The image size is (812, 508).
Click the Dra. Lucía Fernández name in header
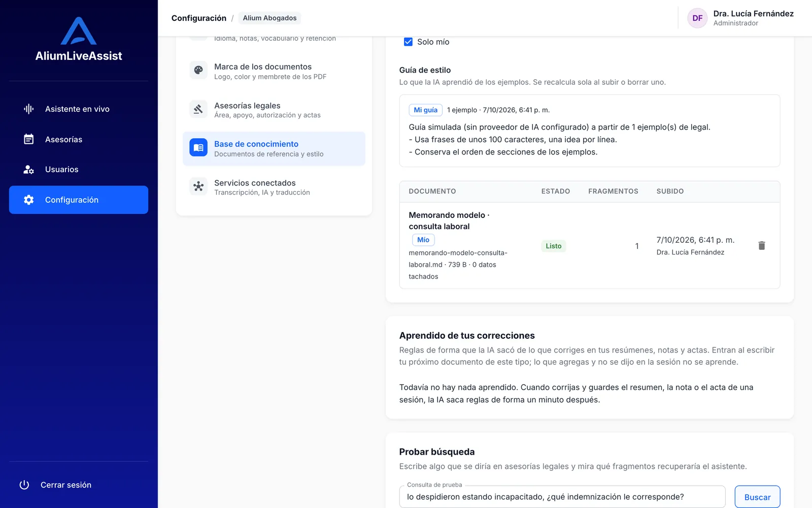(753, 14)
